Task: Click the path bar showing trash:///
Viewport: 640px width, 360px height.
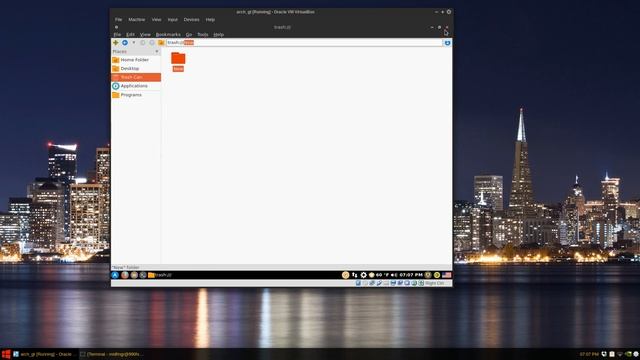Action: tap(304, 42)
